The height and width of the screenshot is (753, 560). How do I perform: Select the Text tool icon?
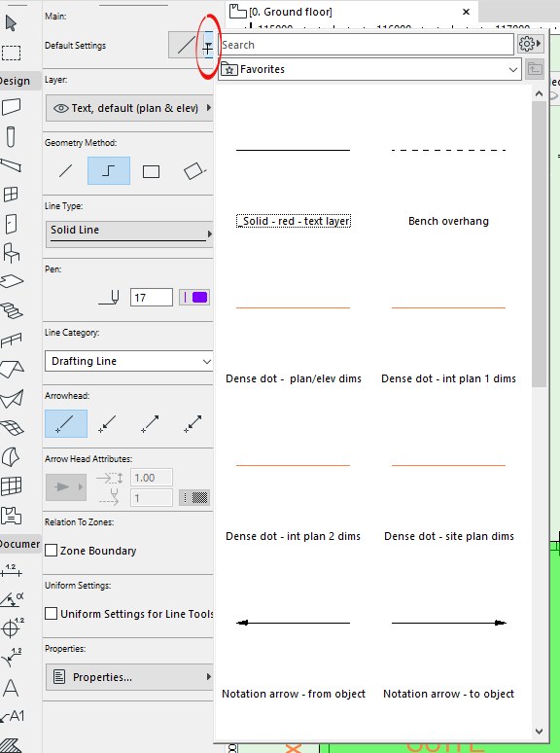coord(11,688)
